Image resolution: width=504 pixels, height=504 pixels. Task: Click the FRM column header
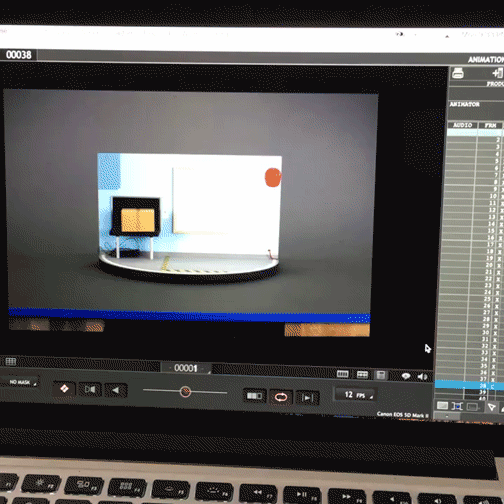click(x=490, y=125)
